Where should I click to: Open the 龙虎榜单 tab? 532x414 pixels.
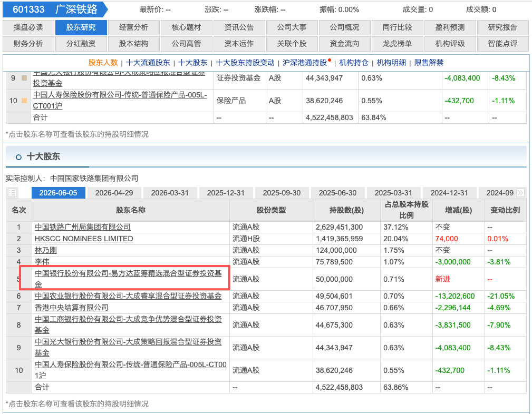(x=398, y=44)
